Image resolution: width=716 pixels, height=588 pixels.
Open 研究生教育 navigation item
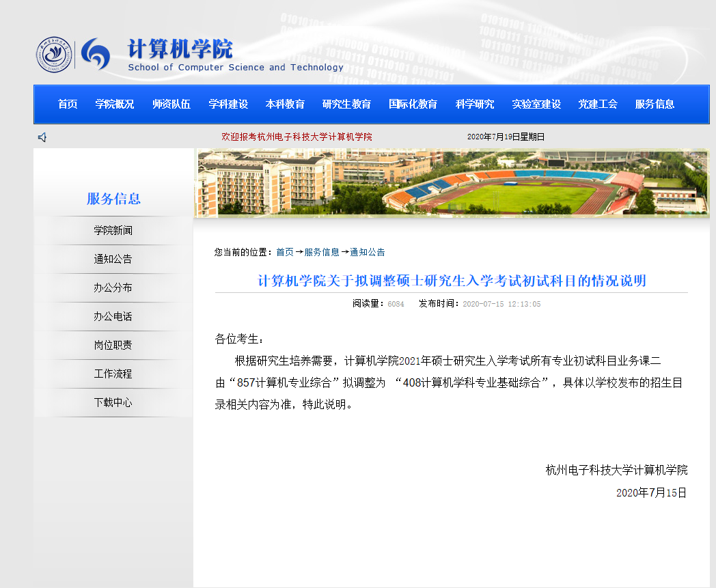coord(346,104)
